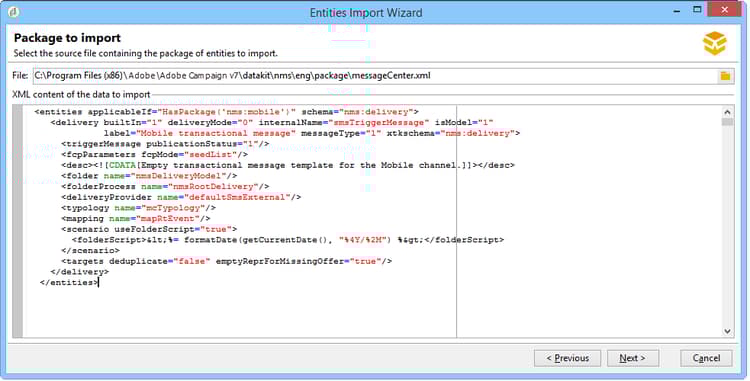This screenshot has height=381, width=750.
Task: Open the folder browse icon beside File field
Action: coord(725,76)
